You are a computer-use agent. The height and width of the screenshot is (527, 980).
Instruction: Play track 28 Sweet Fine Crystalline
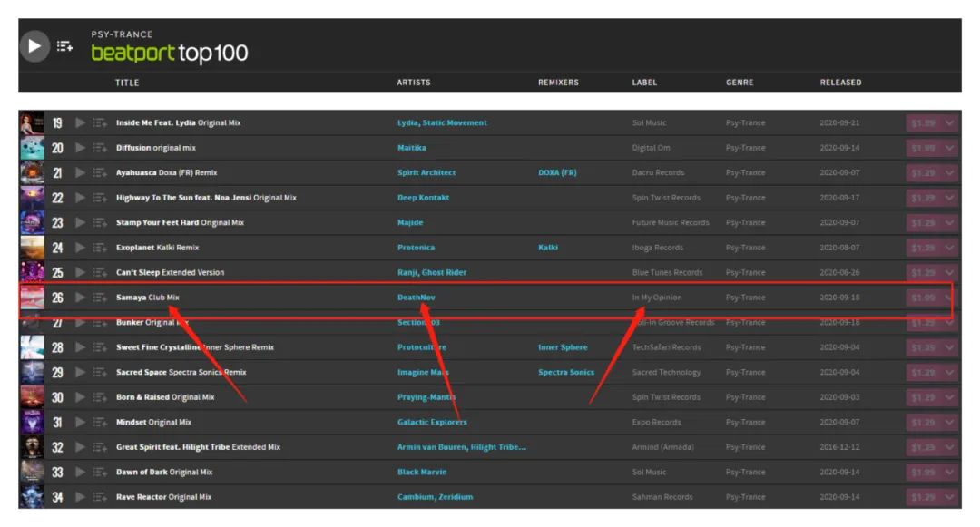(x=80, y=347)
